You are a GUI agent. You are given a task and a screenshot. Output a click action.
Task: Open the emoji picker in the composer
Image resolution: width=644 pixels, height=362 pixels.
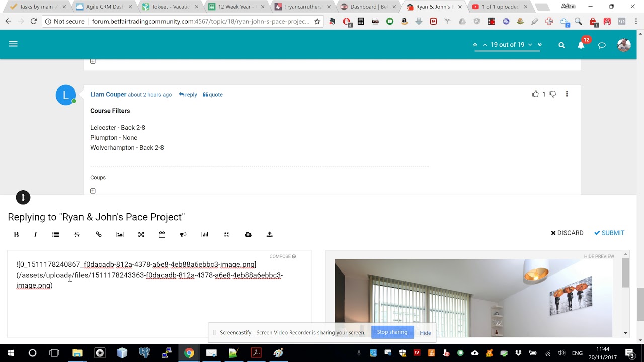click(x=226, y=234)
